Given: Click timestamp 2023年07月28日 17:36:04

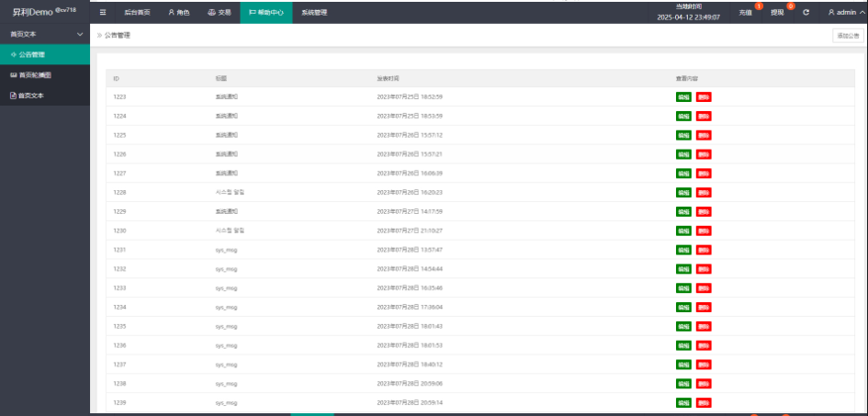Looking at the screenshot, I should [410, 307].
